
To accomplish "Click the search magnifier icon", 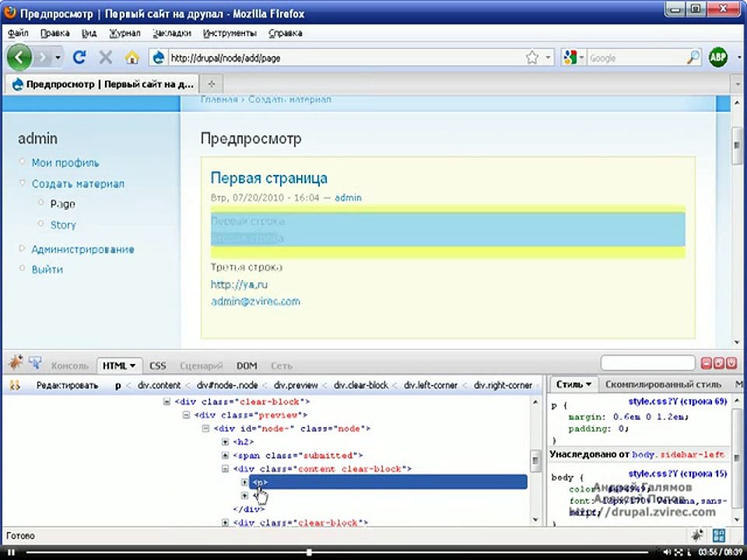I will pos(693,58).
